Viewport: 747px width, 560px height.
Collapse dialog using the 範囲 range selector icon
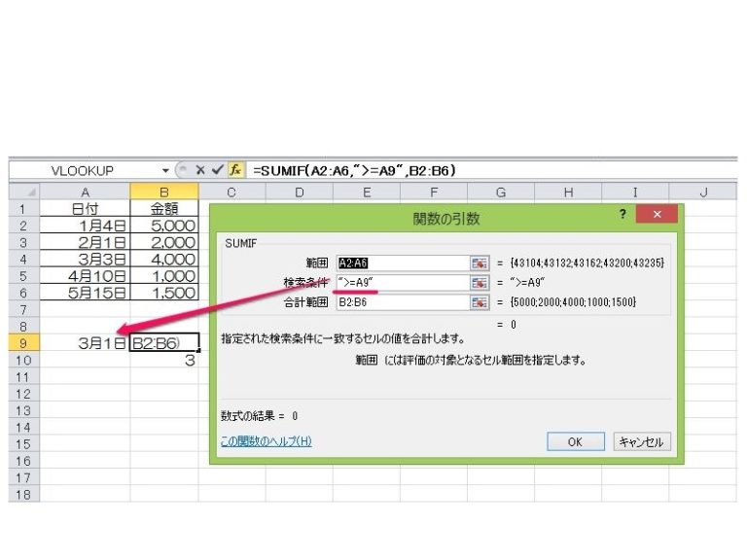[479, 262]
